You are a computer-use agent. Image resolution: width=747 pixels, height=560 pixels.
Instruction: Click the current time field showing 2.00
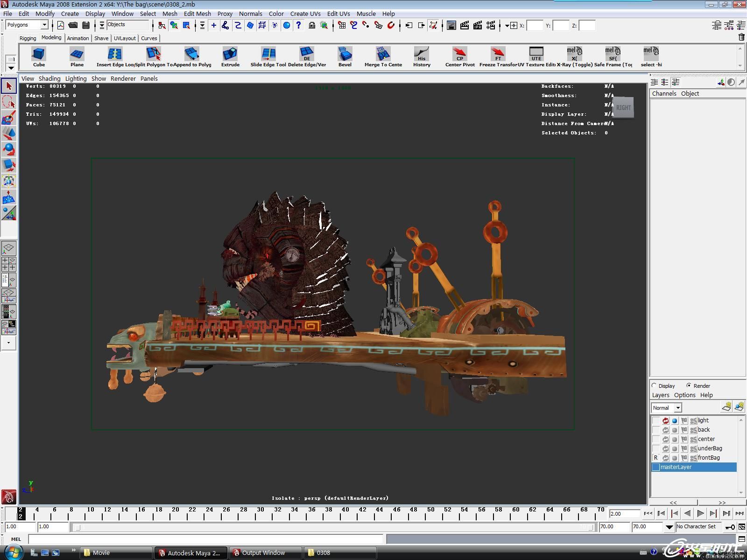click(624, 514)
